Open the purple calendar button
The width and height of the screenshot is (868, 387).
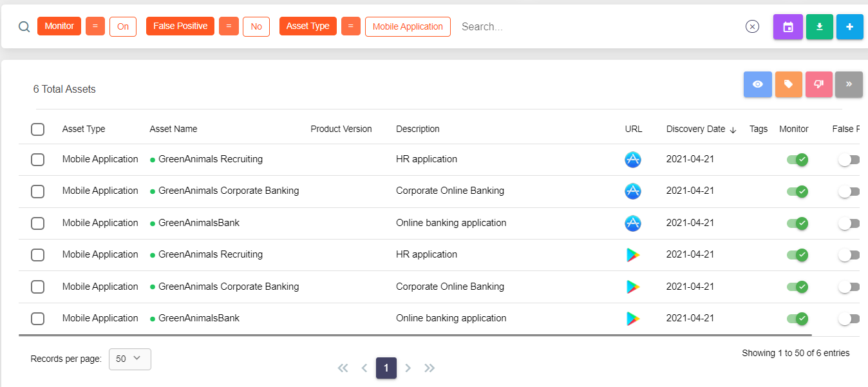pyautogui.click(x=788, y=27)
